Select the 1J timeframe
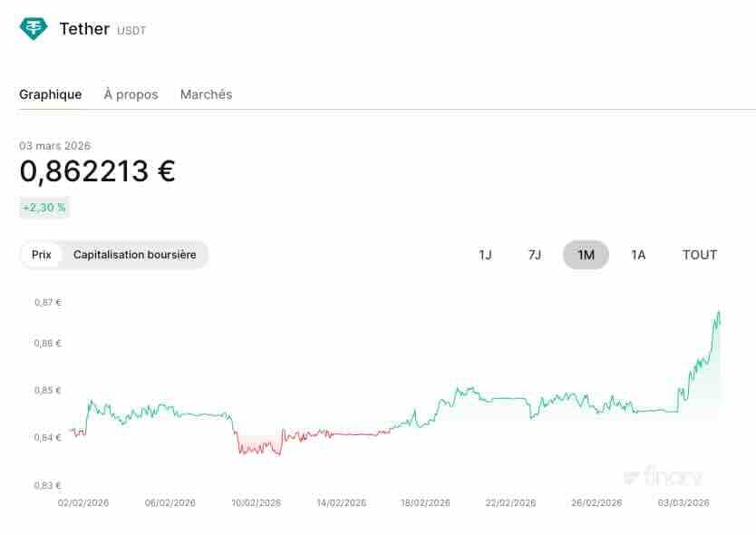The image size is (756, 535). [x=485, y=255]
